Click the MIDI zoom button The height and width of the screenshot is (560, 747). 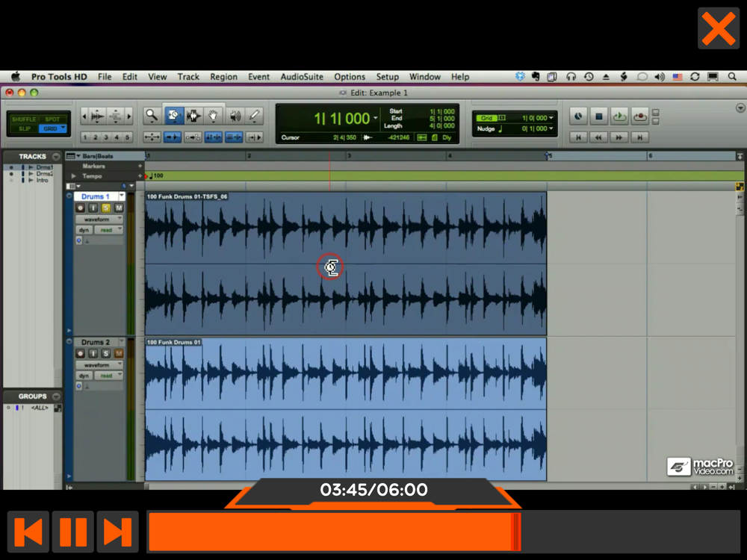pos(115,116)
